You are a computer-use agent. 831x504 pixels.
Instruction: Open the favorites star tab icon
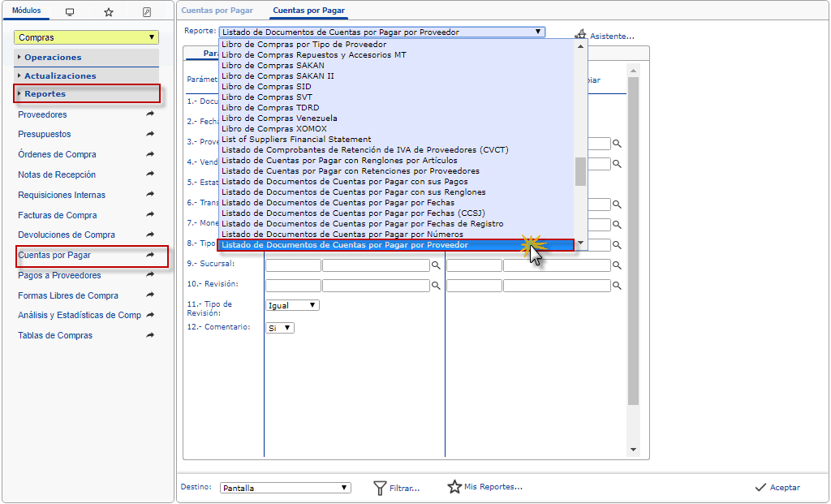coord(108,12)
